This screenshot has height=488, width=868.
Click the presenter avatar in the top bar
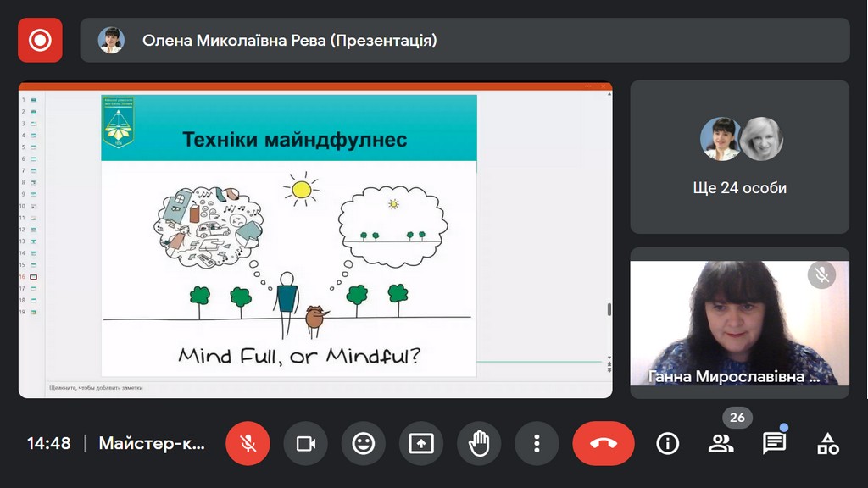click(x=111, y=40)
